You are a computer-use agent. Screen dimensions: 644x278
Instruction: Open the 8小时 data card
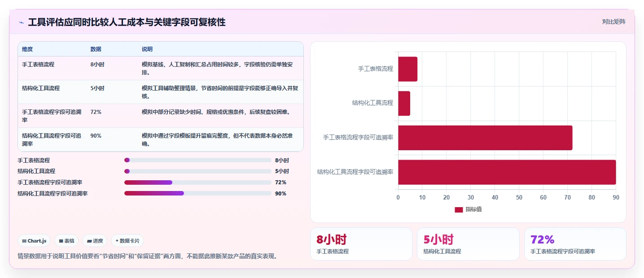click(361, 244)
